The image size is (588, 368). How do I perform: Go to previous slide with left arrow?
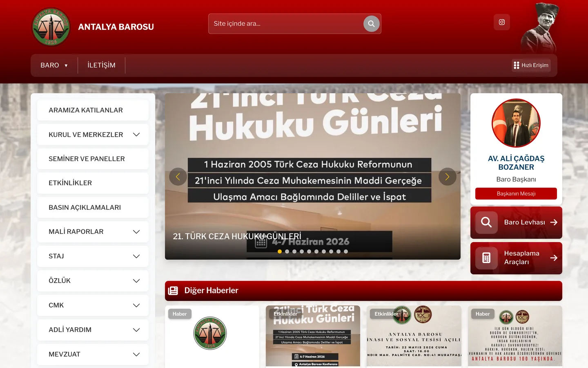(x=178, y=177)
